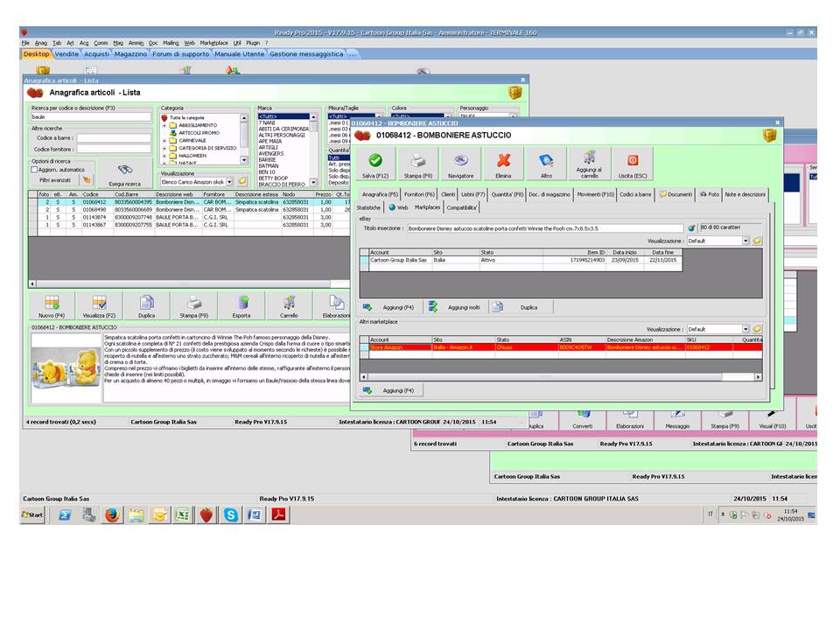This screenshot has height=630, width=840.
Task: Click the folder icon beside Altri marketplace Visualizzazione
Action: pos(757,329)
